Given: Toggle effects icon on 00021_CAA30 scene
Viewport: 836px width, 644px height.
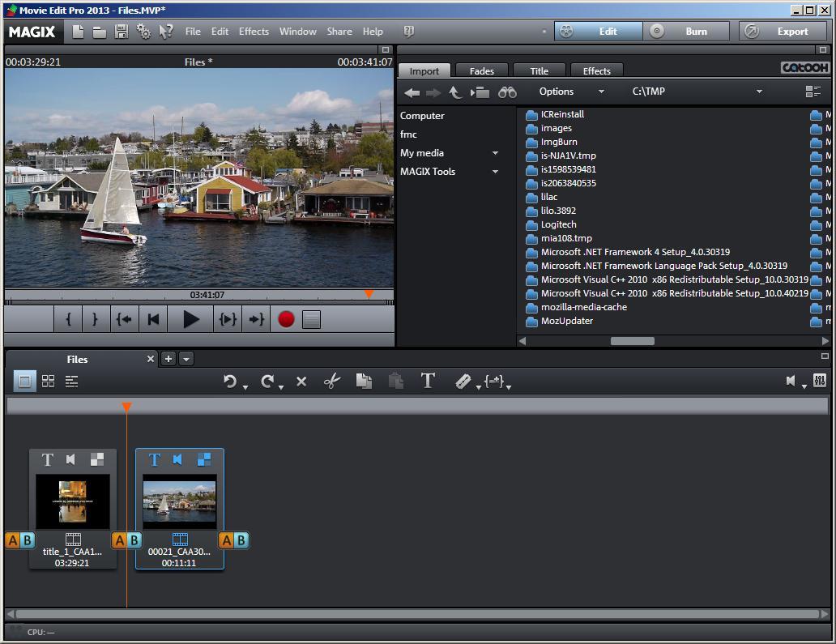Looking at the screenshot, I should coord(204,459).
